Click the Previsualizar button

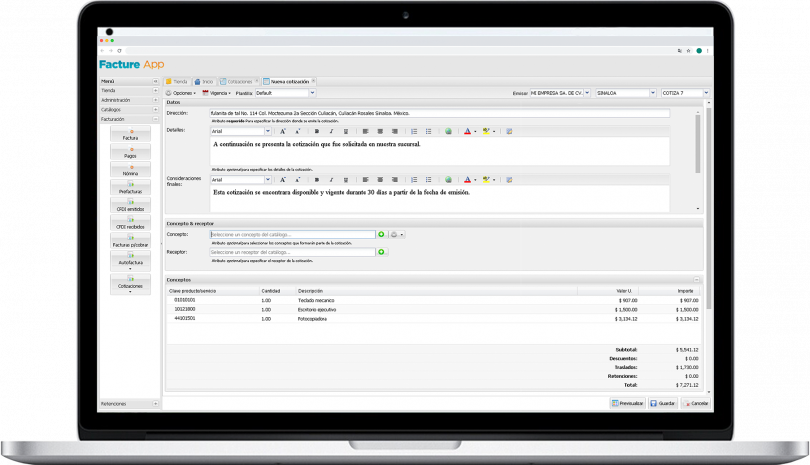click(x=627, y=403)
